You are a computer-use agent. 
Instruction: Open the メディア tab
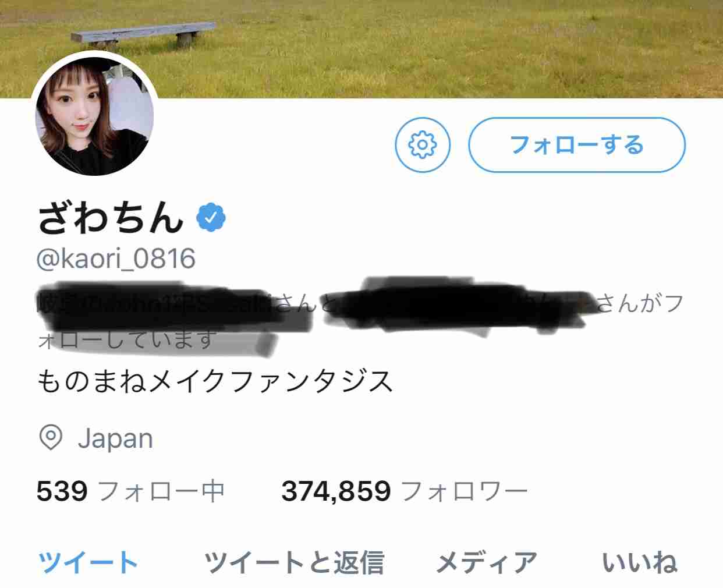coord(487,562)
